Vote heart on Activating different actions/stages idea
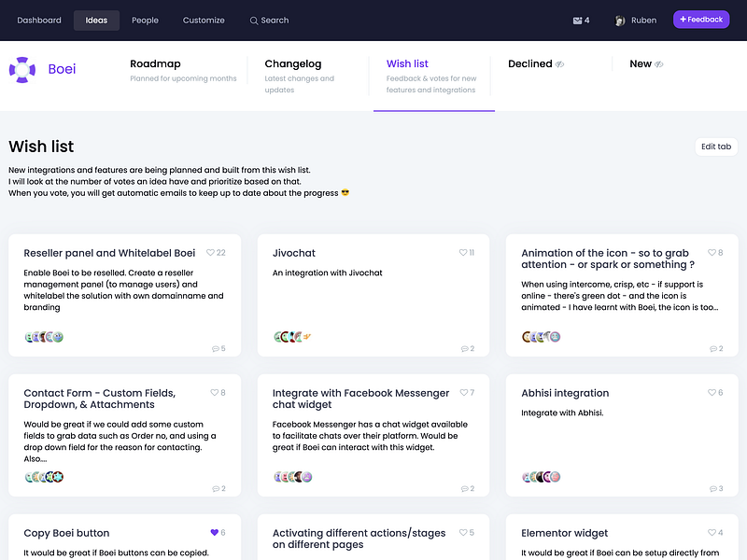This screenshot has width=747, height=560. pos(463,532)
